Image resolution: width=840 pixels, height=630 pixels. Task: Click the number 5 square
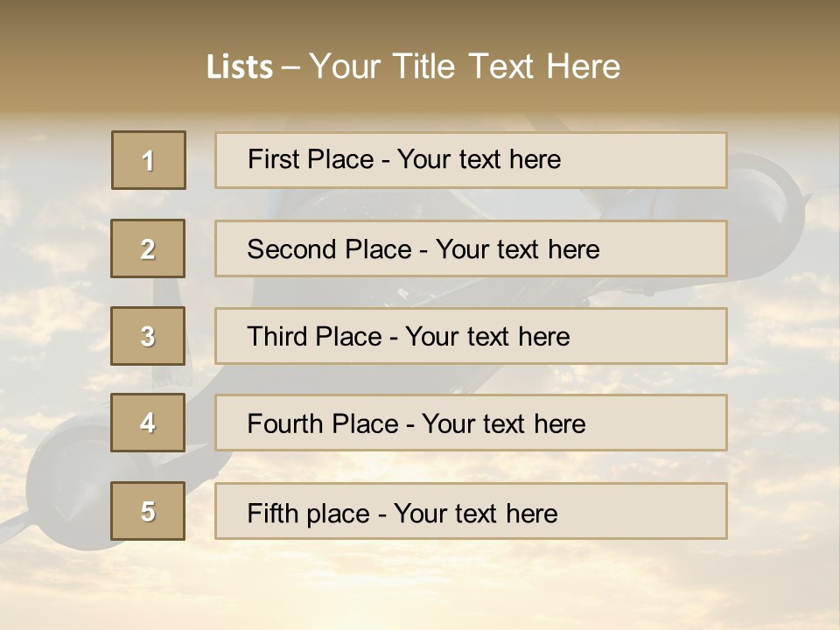pyautogui.click(x=149, y=511)
